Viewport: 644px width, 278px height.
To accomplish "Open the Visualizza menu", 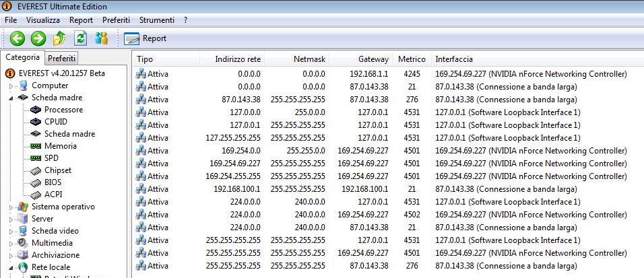I will point(43,20).
